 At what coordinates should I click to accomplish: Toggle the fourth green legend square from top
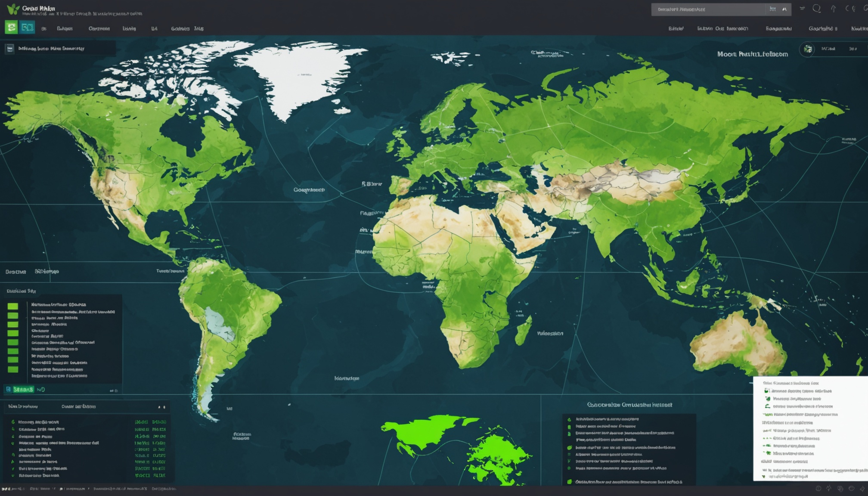13,333
